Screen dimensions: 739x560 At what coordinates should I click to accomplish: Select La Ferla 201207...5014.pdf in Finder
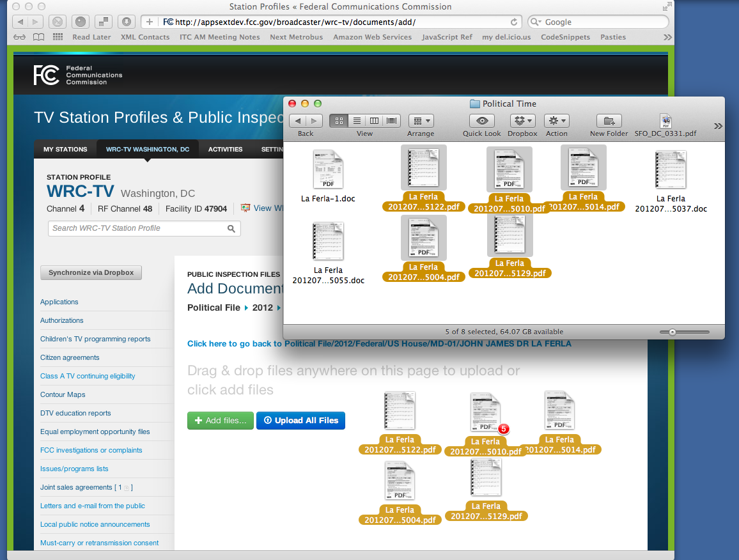coord(584,167)
